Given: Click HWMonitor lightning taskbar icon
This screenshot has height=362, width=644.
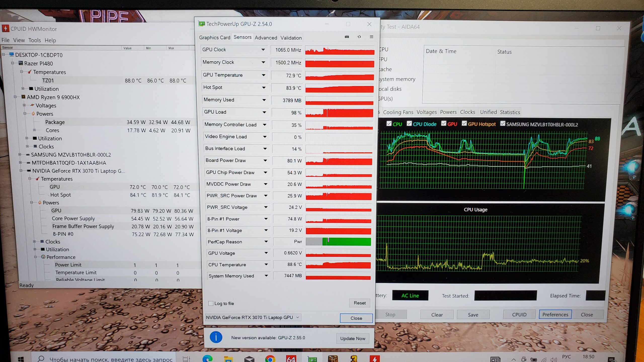Looking at the screenshot, I should tap(375, 359).
